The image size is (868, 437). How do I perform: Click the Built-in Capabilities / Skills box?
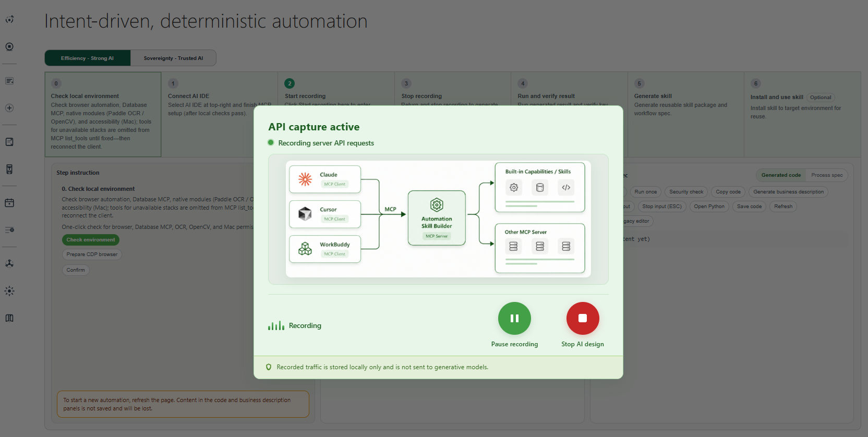(x=540, y=187)
